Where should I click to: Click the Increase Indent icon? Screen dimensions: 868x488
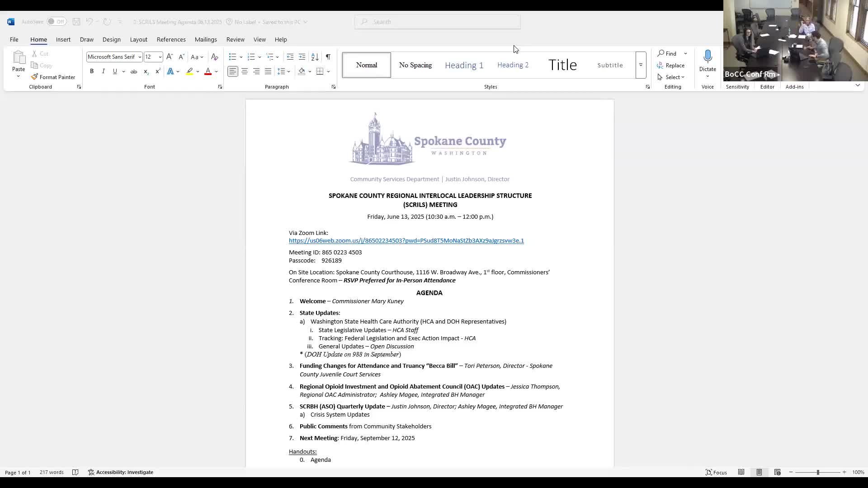click(x=302, y=56)
